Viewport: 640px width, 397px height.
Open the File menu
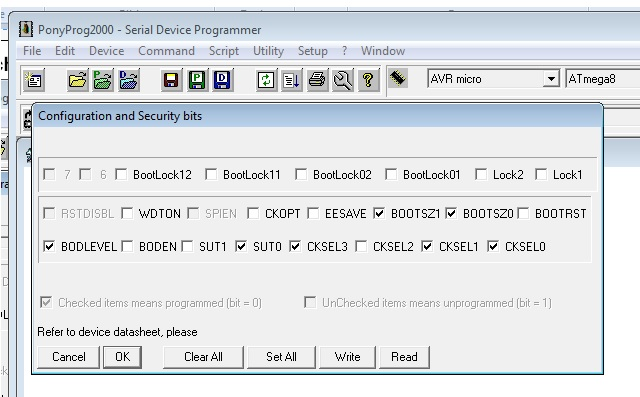point(32,51)
